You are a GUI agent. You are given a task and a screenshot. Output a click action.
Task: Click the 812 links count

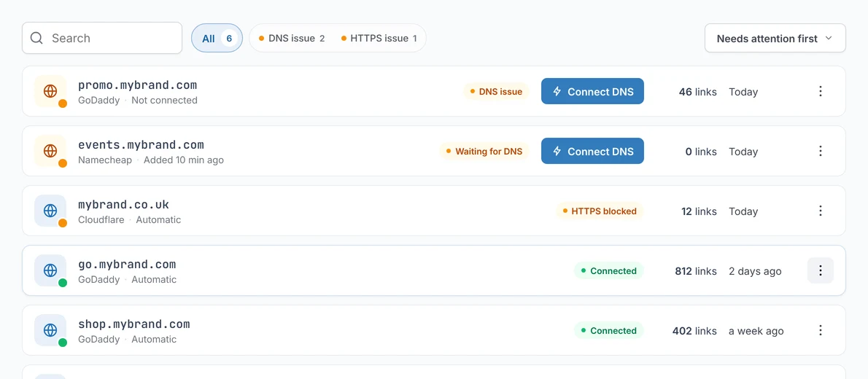coord(696,271)
